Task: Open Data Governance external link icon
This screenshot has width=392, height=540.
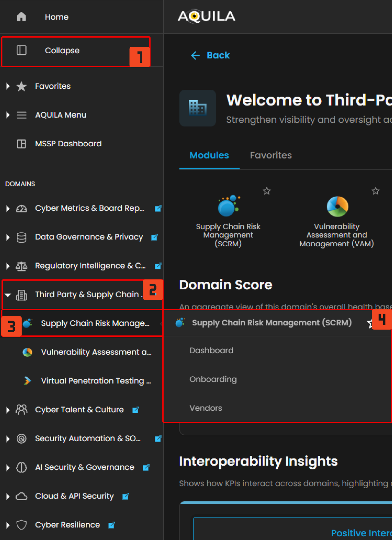Action: point(154,237)
